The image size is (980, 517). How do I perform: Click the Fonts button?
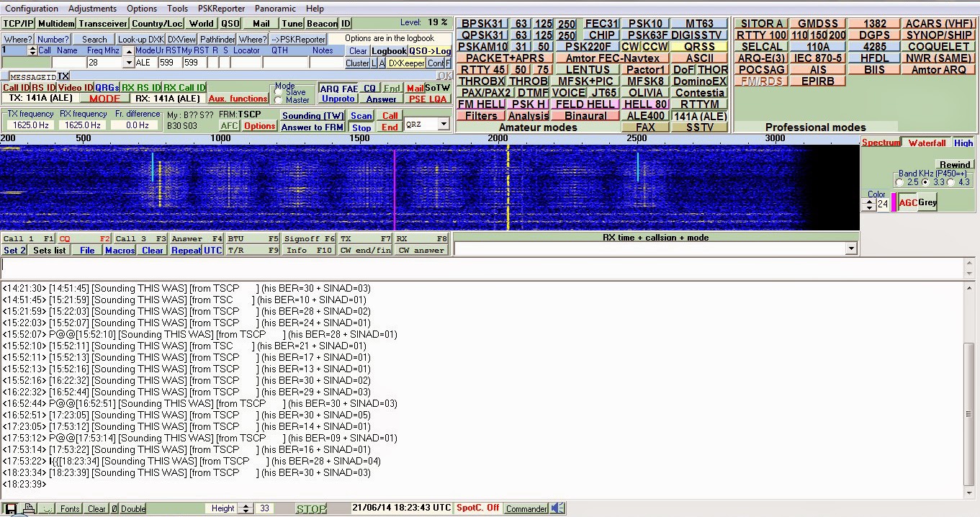[x=70, y=508]
